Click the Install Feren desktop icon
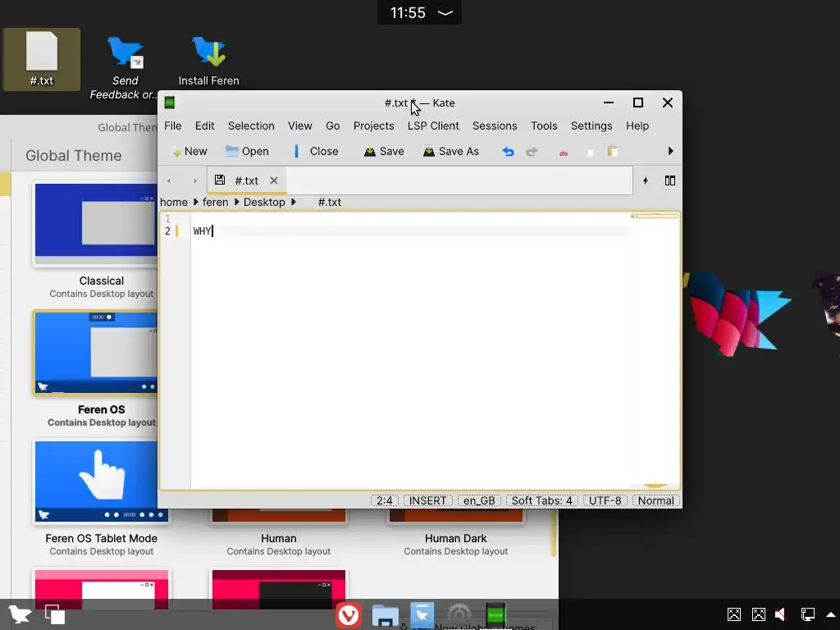The image size is (840, 630). (209, 61)
